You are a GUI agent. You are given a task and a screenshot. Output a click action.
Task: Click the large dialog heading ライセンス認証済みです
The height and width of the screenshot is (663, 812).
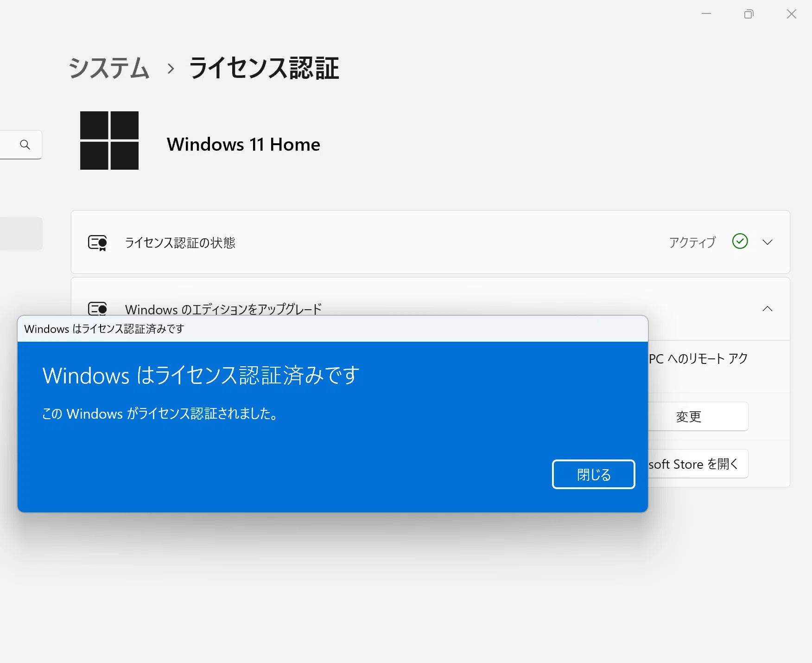coord(201,375)
